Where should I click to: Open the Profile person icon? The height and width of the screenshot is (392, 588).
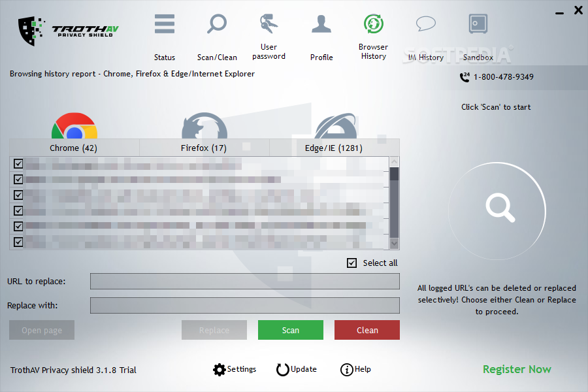point(321,24)
